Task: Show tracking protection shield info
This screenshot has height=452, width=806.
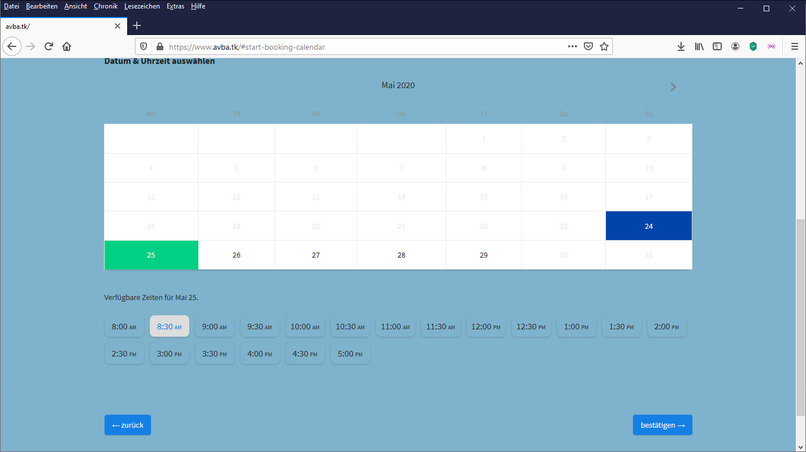Action: [143, 47]
